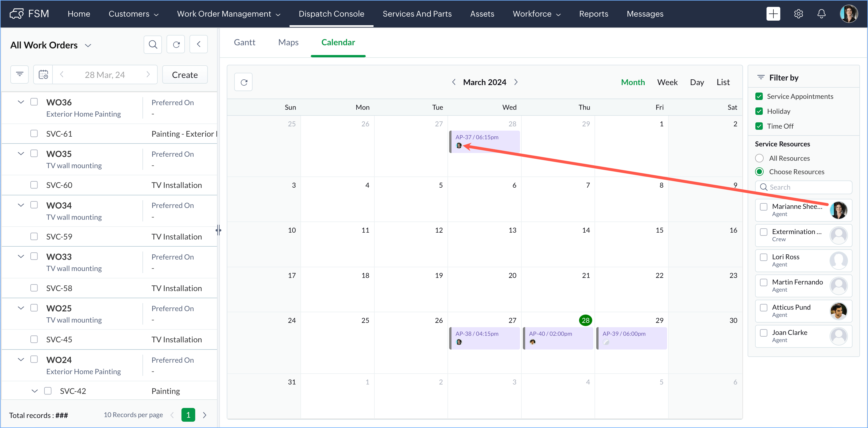
Task: Collapse the WO36 work order row
Action: point(21,102)
